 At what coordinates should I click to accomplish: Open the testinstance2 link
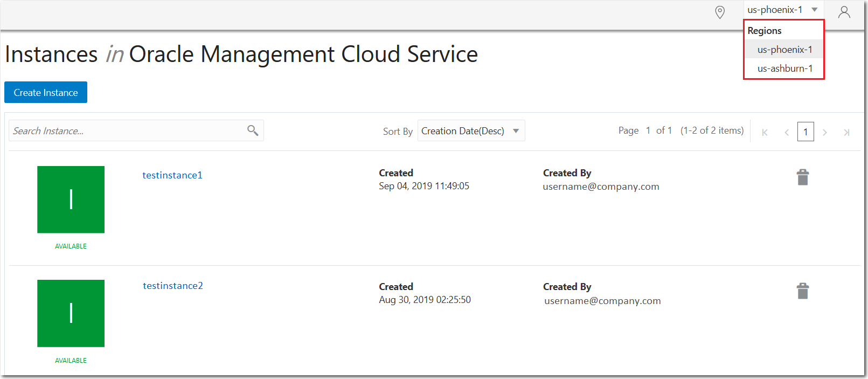(173, 286)
